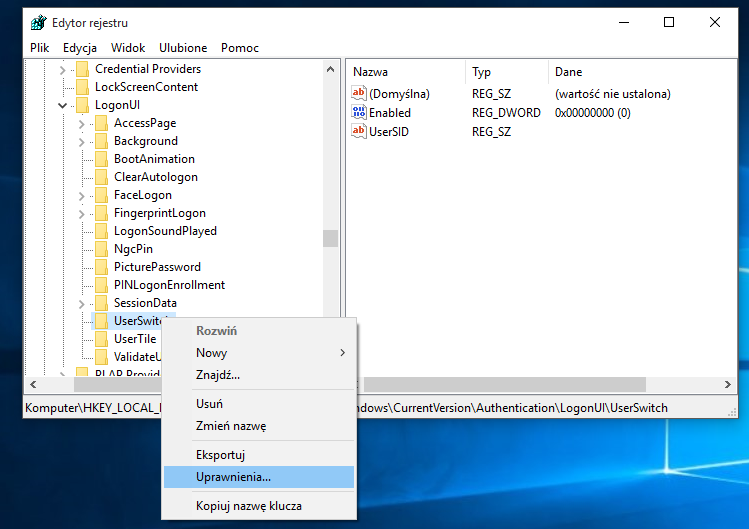Click the Enabled DWORD value icon
The image size is (749, 529).
(x=359, y=112)
